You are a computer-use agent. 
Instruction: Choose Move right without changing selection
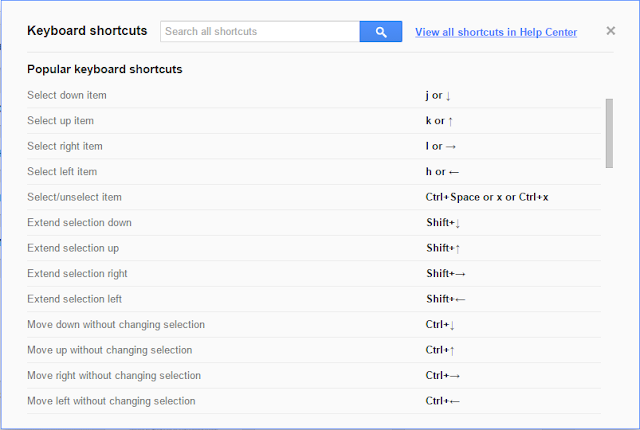click(114, 375)
